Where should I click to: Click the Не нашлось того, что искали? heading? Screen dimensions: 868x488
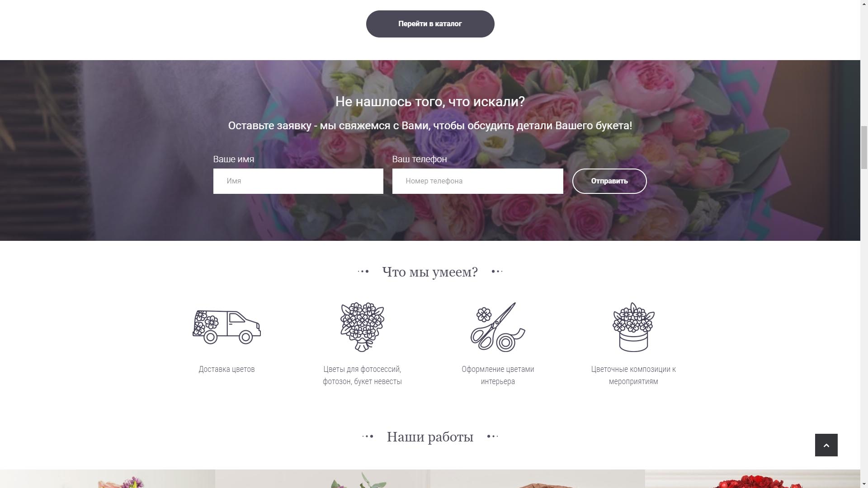430,102
